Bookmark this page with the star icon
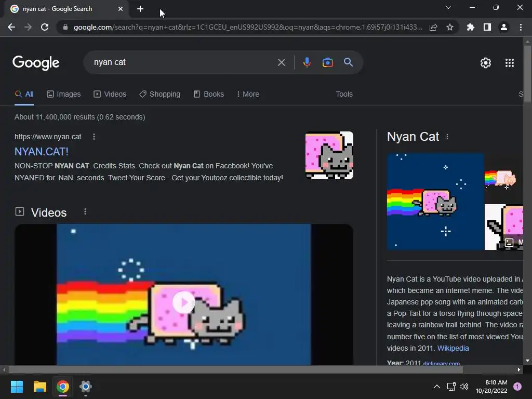Viewport: 532px width, 399px height. [x=450, y=27]
